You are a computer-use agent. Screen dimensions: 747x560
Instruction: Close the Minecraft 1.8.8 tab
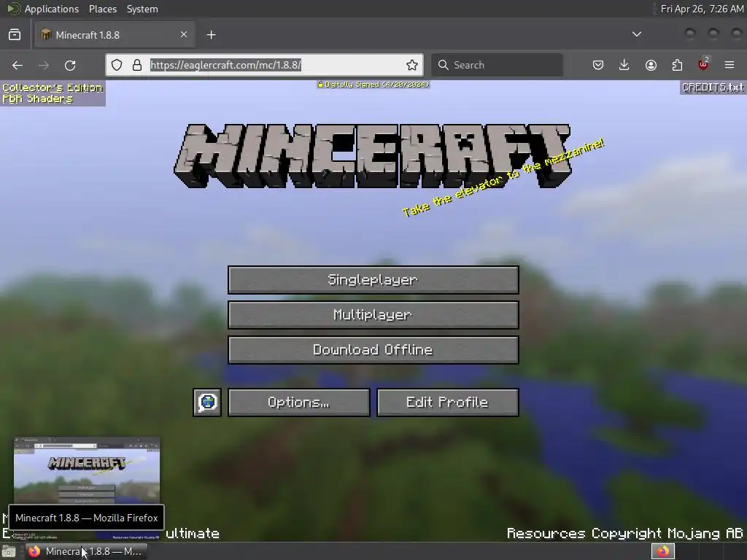click(x=184, y=34)
